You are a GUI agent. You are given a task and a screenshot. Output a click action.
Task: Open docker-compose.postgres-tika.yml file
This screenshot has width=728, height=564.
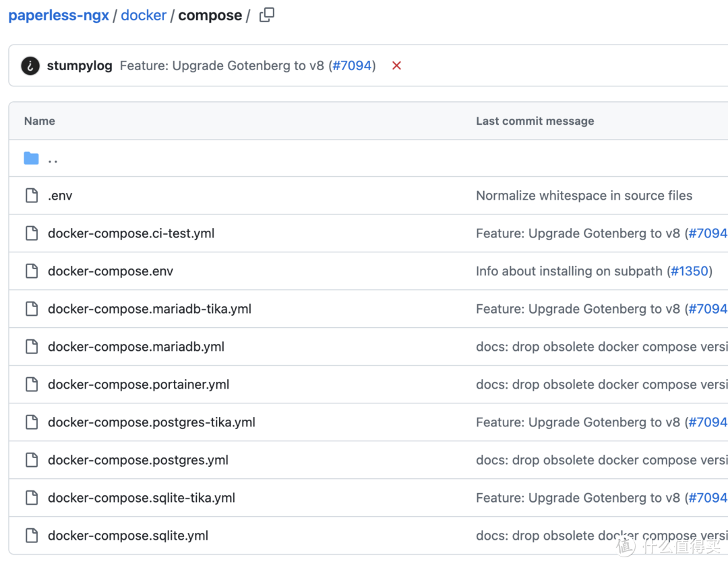point(151,422)
